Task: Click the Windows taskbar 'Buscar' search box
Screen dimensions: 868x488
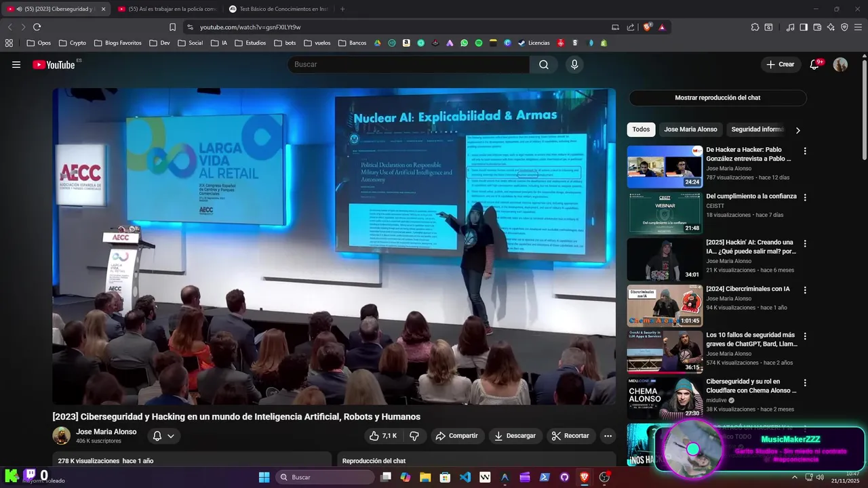Action: click(325, 477)
